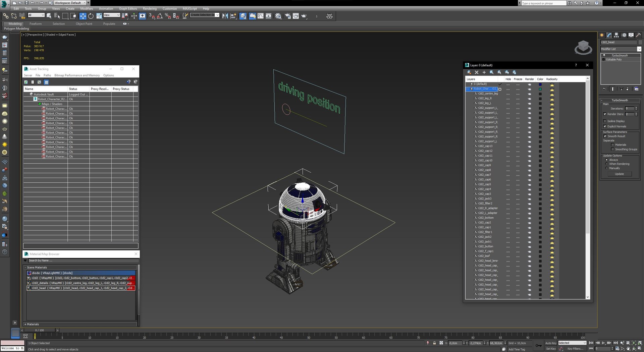The height and width of the screenshot is (352, 644).
Task: Open the Selected key filter dropdown
Action: pos(572,343)
